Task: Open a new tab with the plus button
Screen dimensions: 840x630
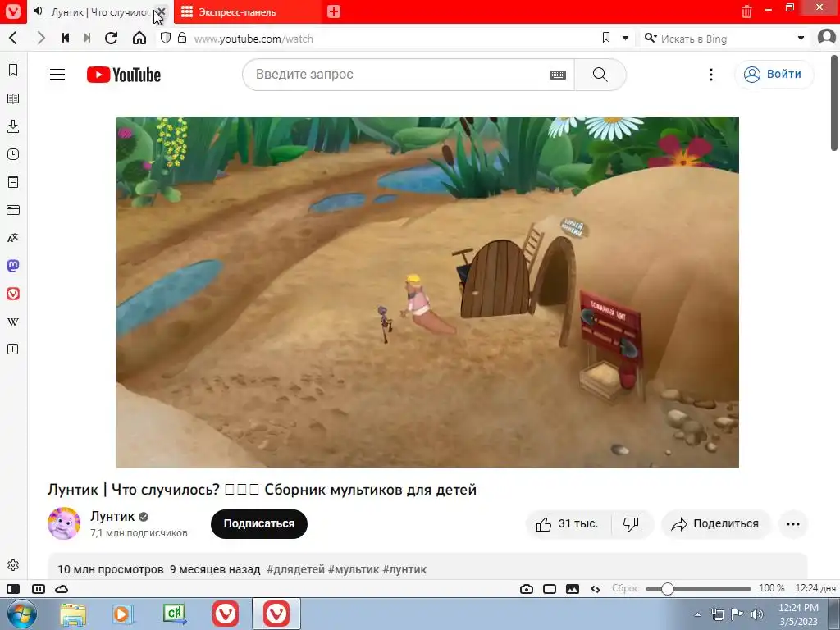Action: pos(334,11)
